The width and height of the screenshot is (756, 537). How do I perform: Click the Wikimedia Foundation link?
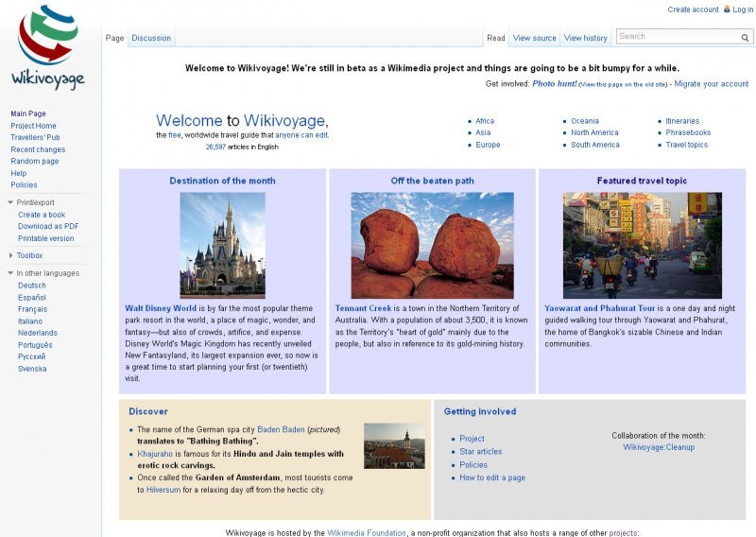(367, 532)
